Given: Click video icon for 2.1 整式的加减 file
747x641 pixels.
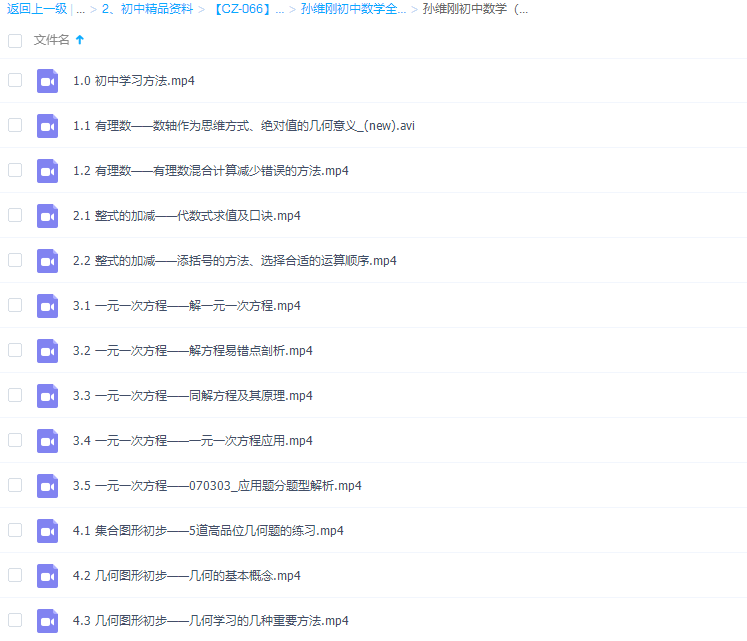Looking at the screenshot, I should coord(48,216).
